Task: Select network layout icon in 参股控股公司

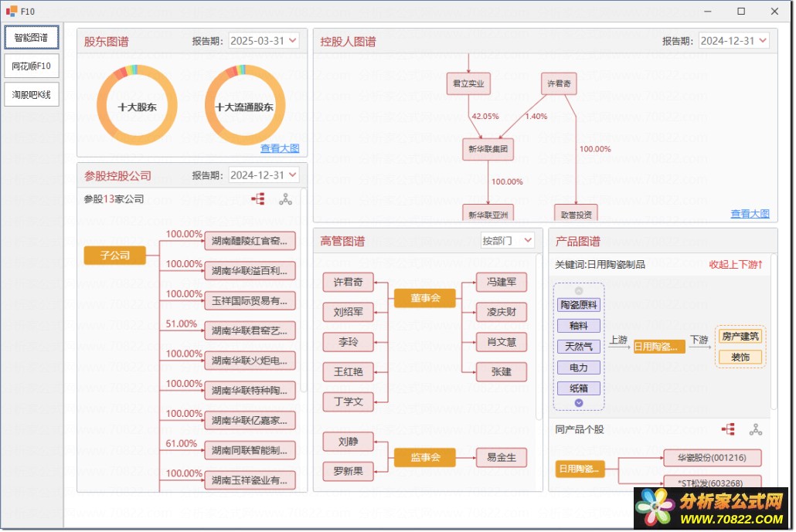Action: pyautogui.click(x=285, y=198)
